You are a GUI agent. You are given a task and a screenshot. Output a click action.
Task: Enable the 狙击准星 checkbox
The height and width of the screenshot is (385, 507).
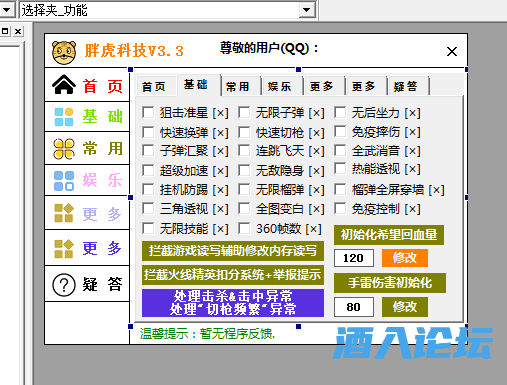148,112
